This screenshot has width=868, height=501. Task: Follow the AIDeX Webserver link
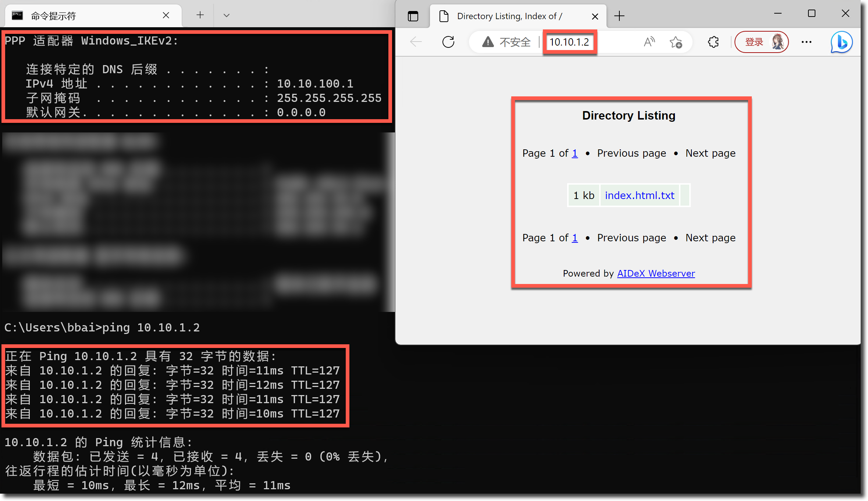tap(656, 273)
